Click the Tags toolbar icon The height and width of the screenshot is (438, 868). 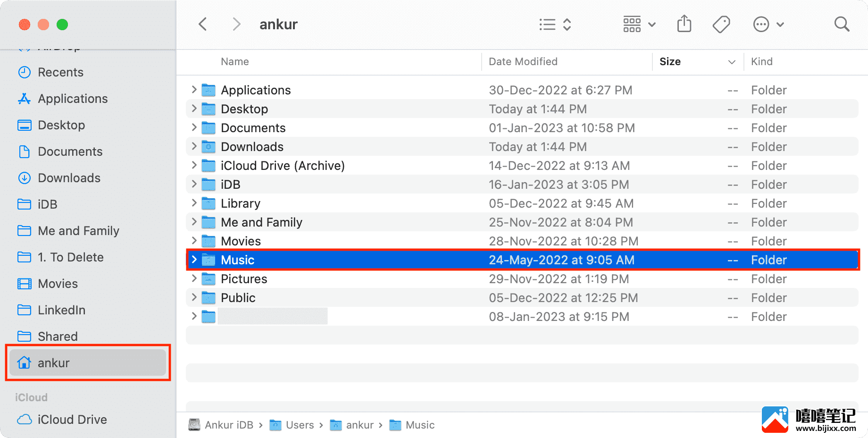721,24
